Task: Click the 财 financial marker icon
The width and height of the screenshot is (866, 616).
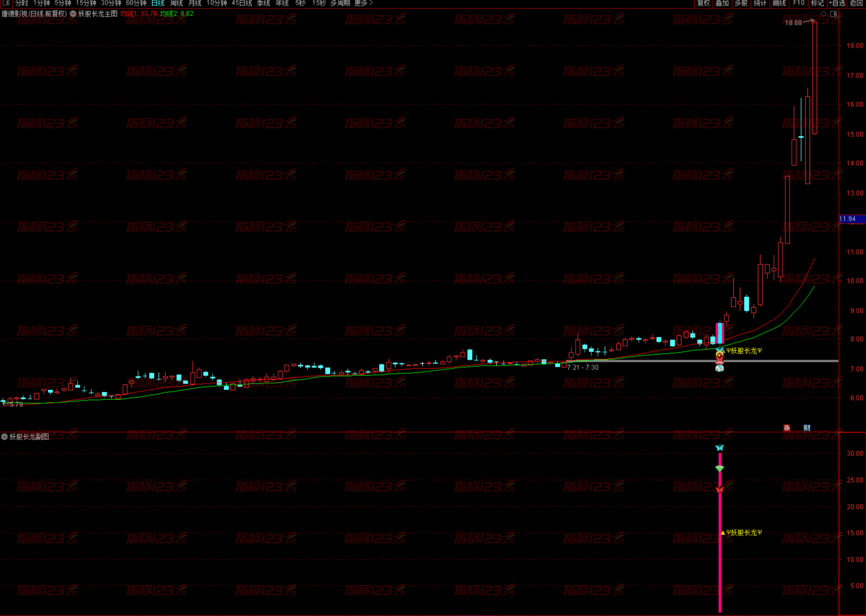Action: pos(807,428)
